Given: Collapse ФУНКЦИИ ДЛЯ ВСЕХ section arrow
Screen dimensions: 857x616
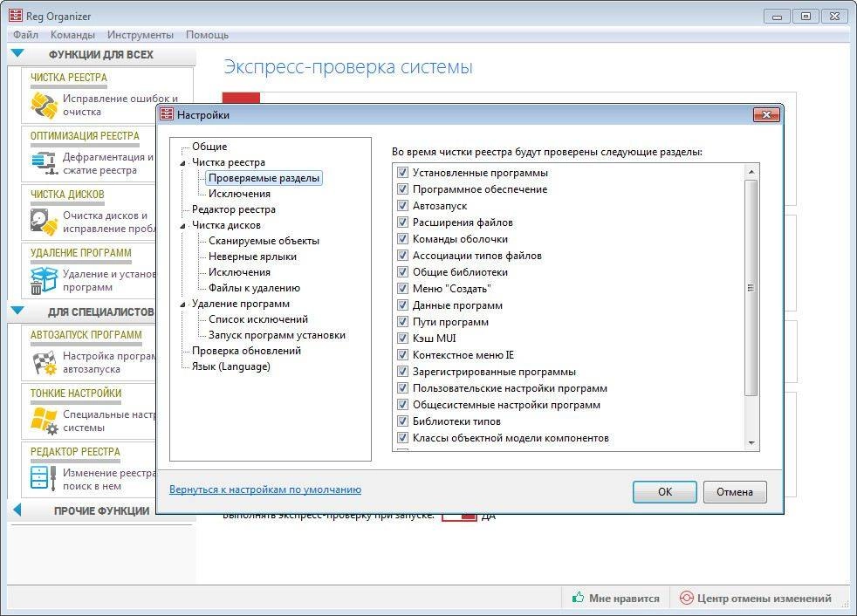Looking at the screenshot, I should [17, 53].
